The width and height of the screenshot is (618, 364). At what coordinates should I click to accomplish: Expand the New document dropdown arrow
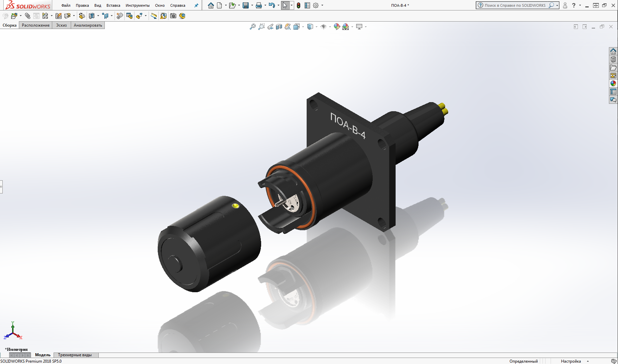pos(226,5)
